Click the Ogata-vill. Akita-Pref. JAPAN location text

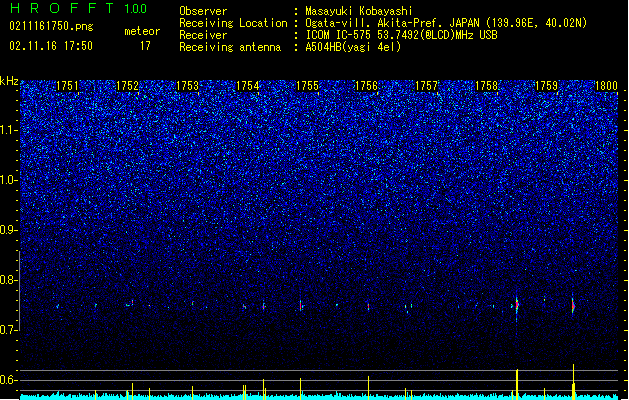[446, 23]
